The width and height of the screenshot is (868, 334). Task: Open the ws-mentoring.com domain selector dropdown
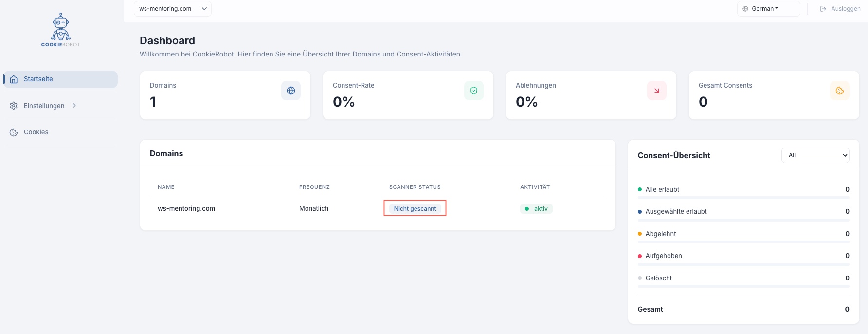[172, 9]
